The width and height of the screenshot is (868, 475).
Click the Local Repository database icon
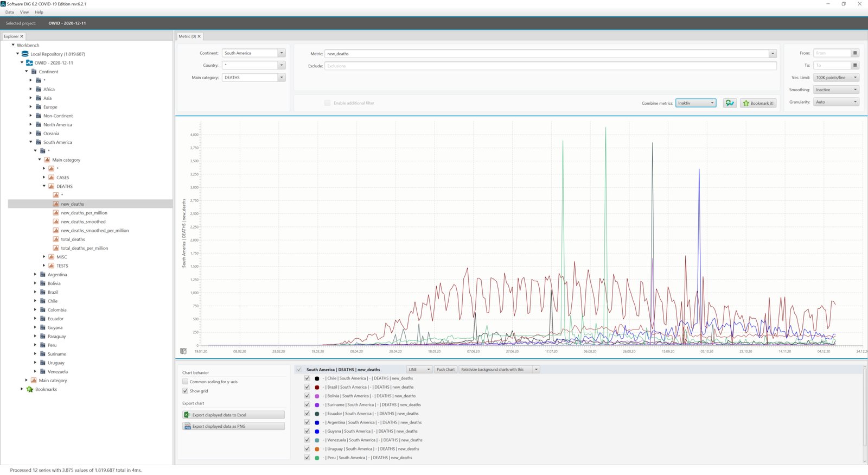click(25, 54)
